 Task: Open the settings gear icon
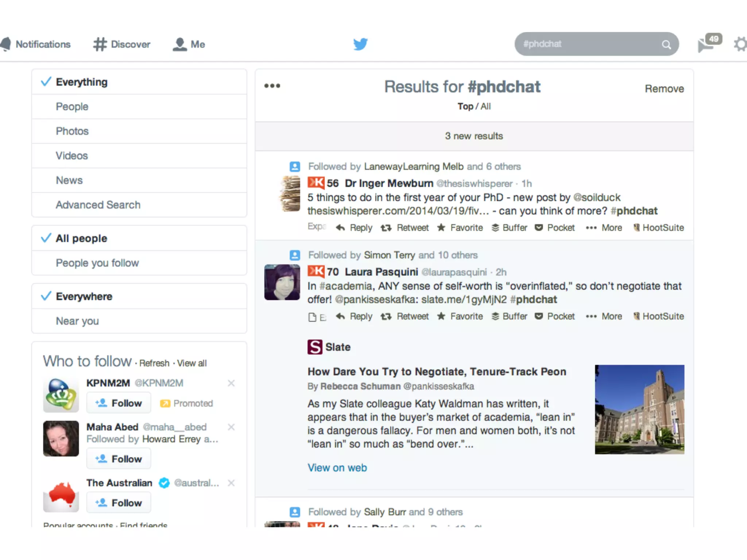click(x=740, y=44)
